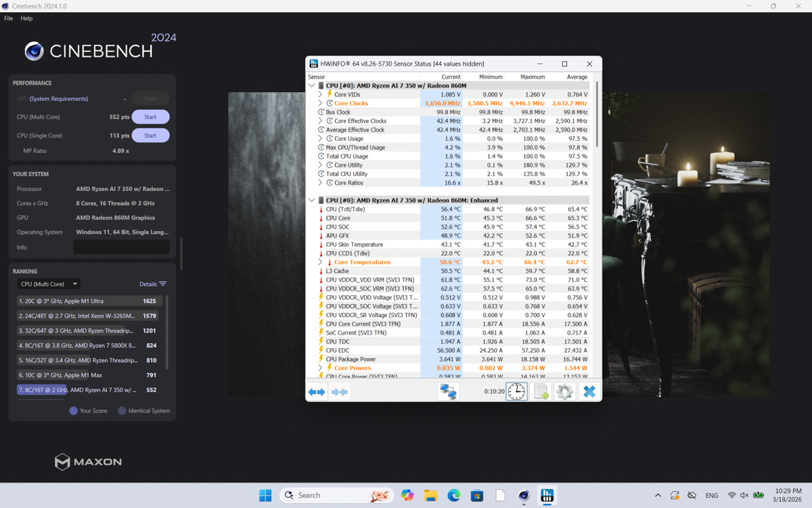Collapse the CPU [#0] sensor group
Screen dimensions: 812x508
(x=312, y=85)
